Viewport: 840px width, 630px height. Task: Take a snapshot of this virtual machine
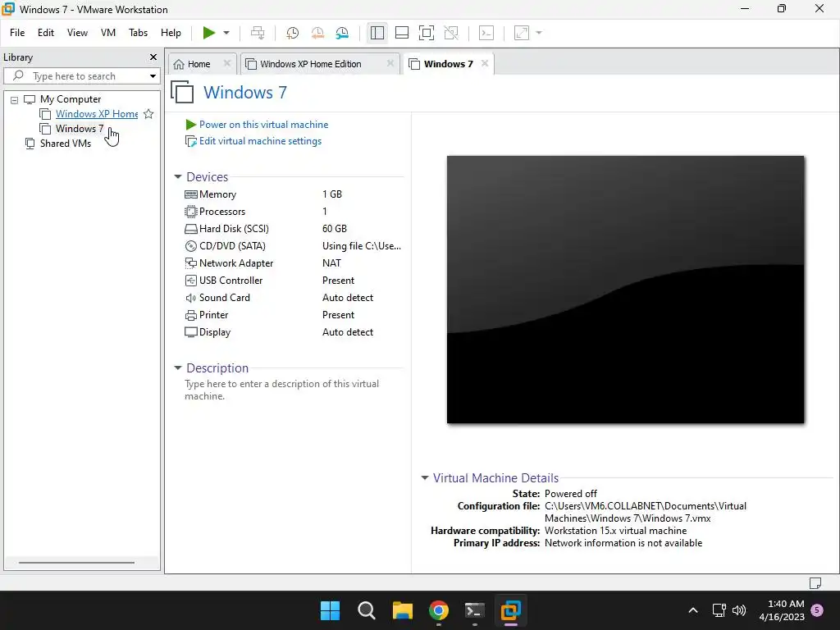click(x=292, y=33)
